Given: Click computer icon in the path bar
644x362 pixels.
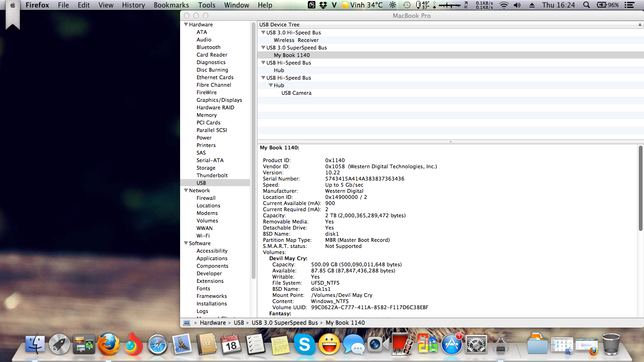Looking at the screenshot, I should pos(187,323).
